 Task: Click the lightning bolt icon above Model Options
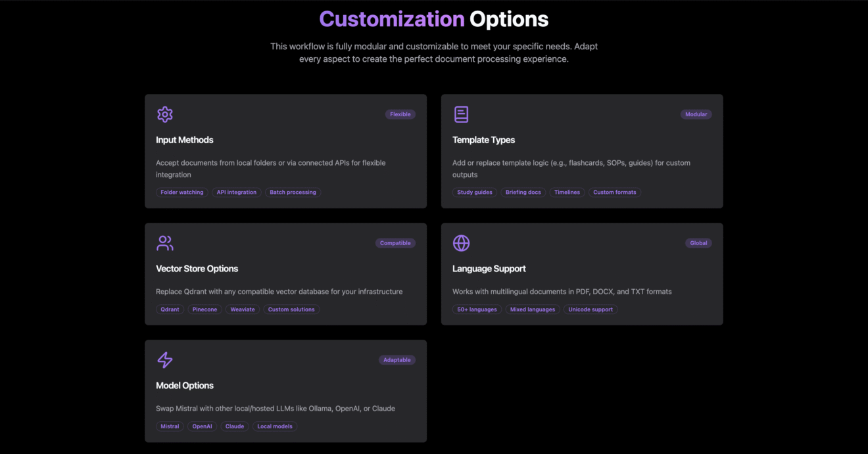coord(165,360)
